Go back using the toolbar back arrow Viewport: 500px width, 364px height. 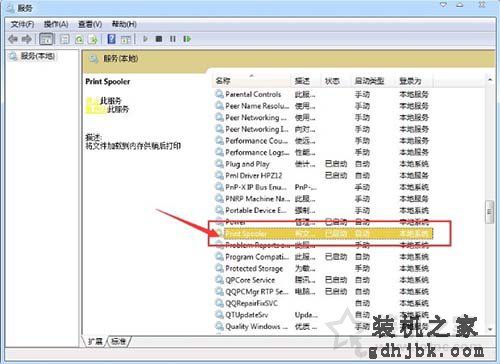[13, 39]
